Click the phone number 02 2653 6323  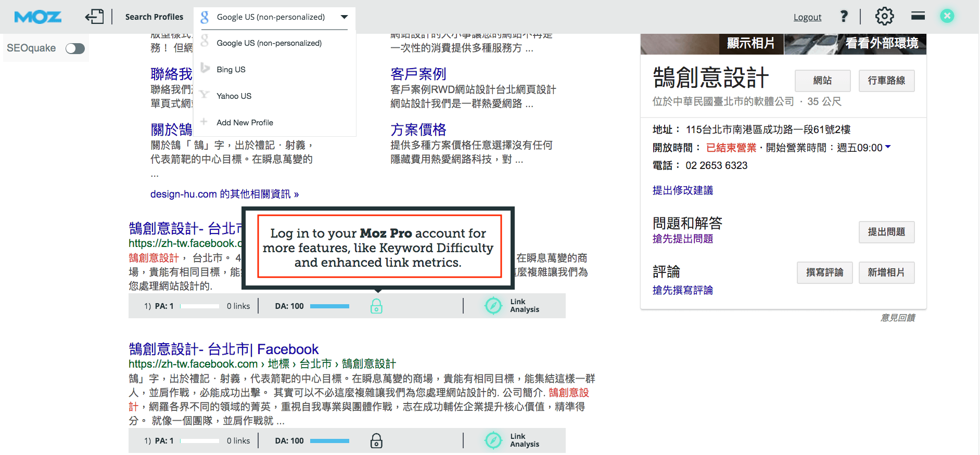(716, 165)
